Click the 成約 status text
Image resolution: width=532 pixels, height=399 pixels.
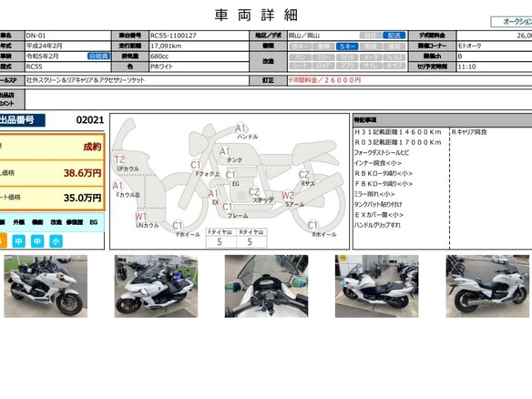[x=92, y=147]
